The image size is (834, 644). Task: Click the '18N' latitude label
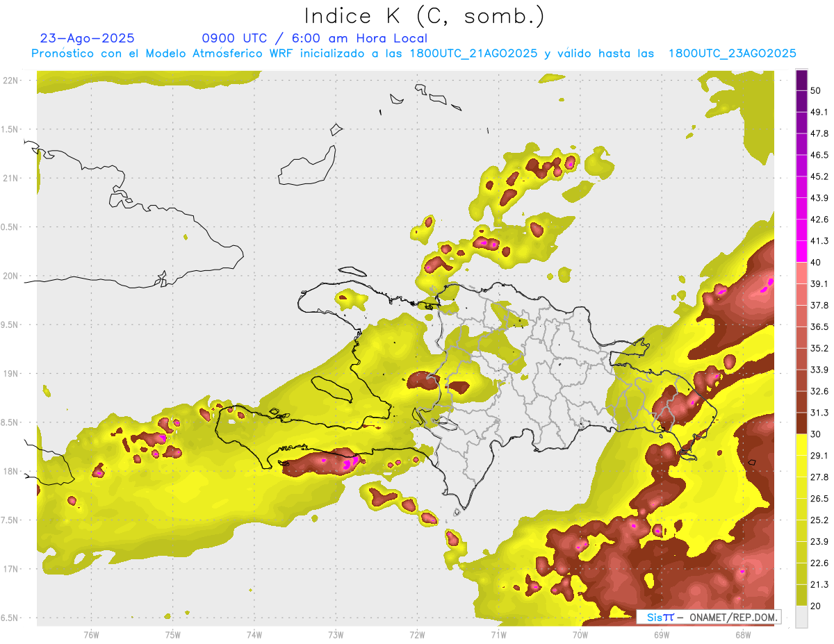(10, 471)
